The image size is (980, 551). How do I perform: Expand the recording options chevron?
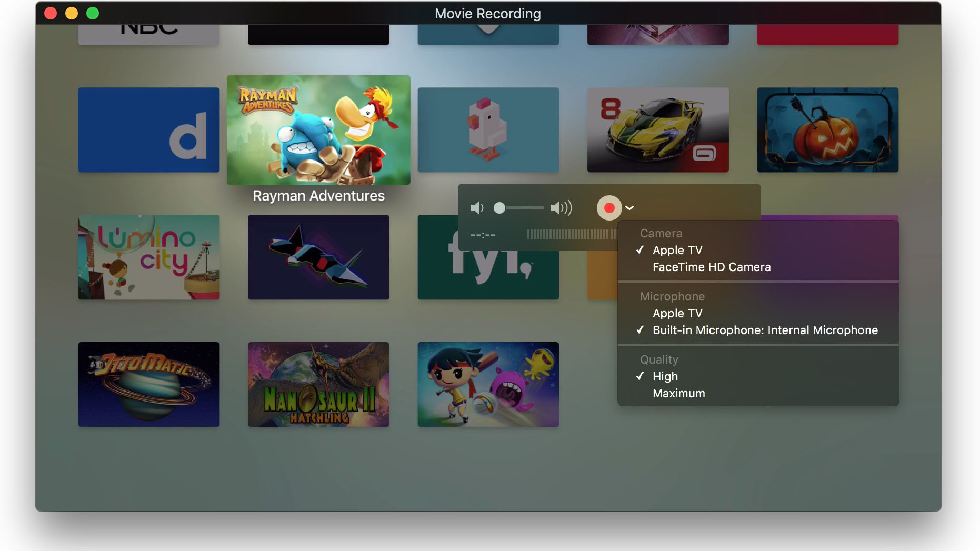629,207
